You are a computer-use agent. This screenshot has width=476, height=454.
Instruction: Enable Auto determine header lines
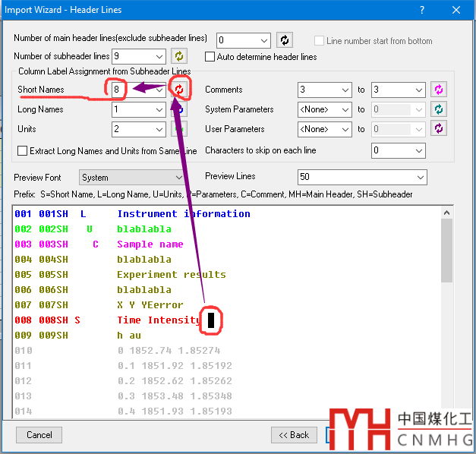211,57
